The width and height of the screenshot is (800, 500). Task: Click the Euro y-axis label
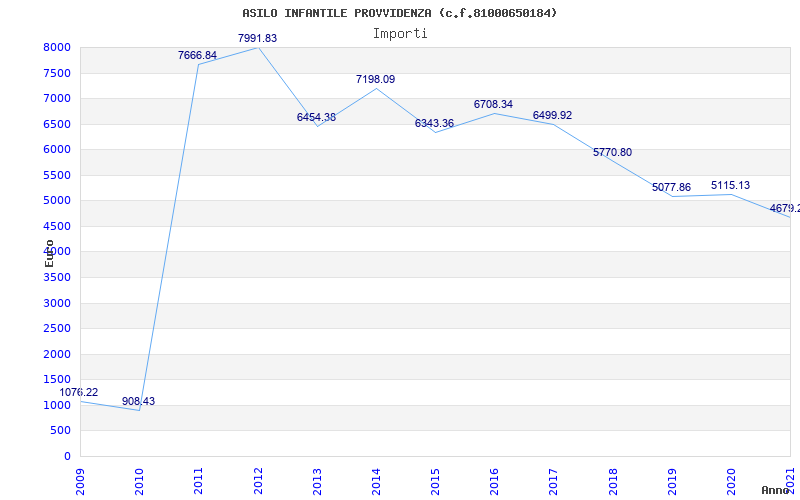[49, 254]
